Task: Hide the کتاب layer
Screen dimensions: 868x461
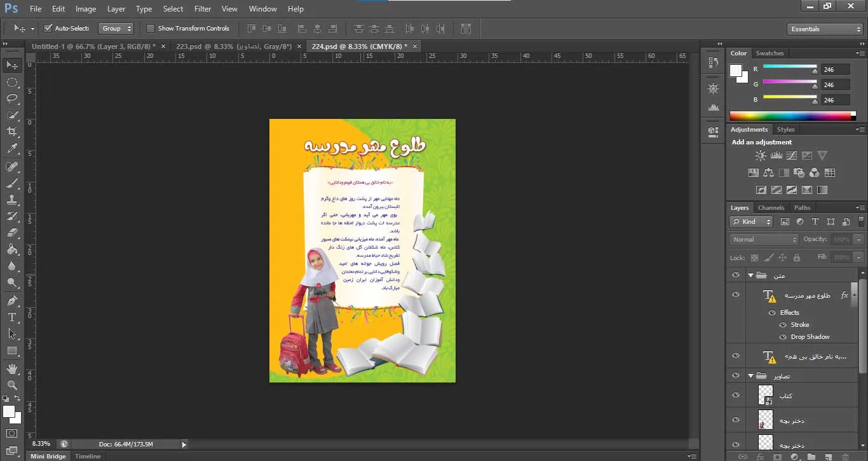Action: point(736,396)
